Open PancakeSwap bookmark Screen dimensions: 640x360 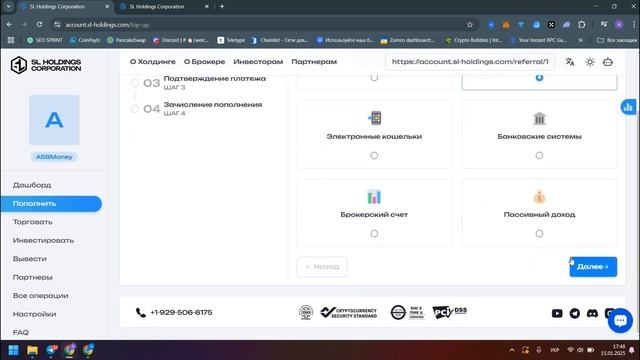tap(126, 40)
